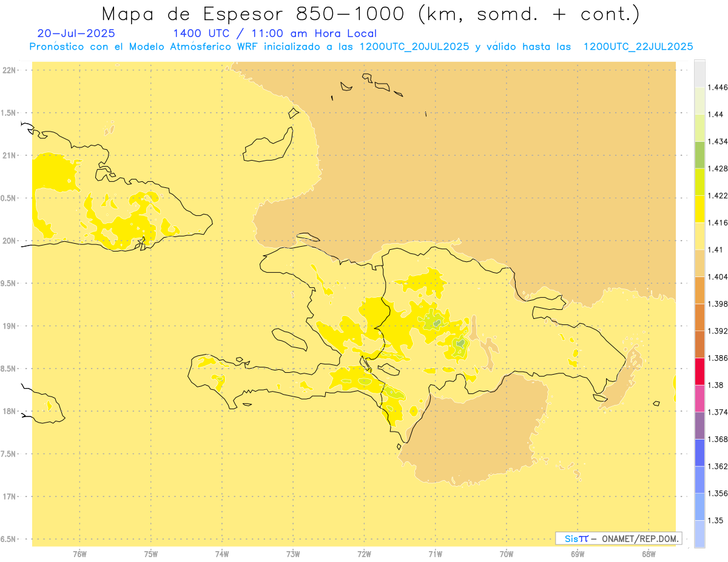Click the '6.5N' axis label
This screenshot has height=562, width=728.
tap(8, 540)
